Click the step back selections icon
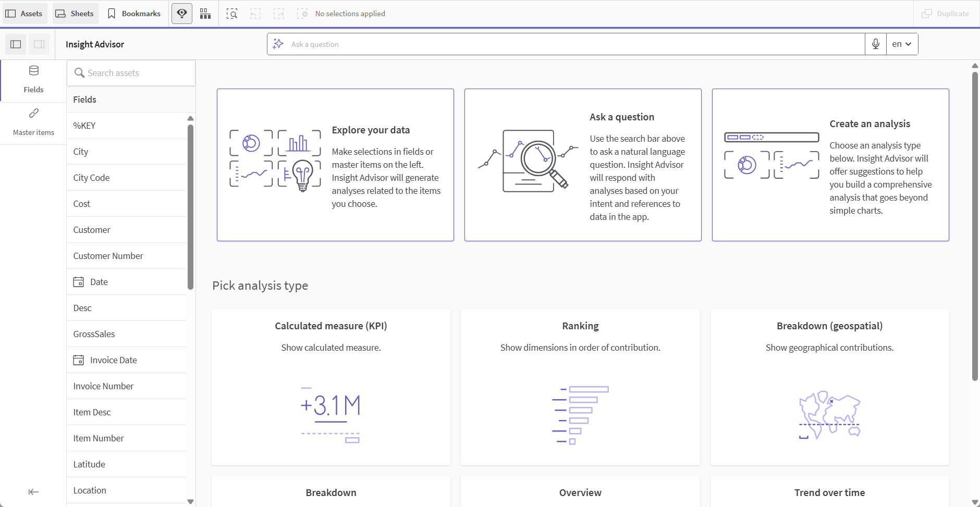Screen dimensions: 980x507 255,13
